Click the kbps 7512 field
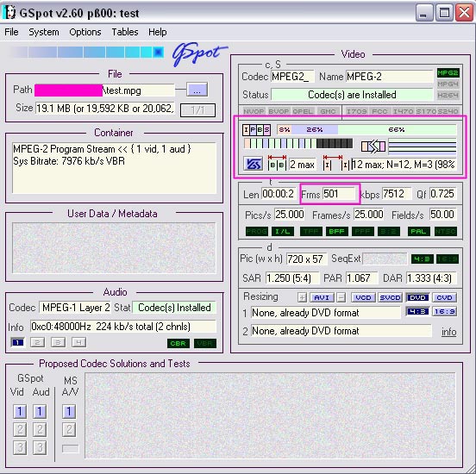Viewport: 476px width, 474px height. click(x=397, y=194)
